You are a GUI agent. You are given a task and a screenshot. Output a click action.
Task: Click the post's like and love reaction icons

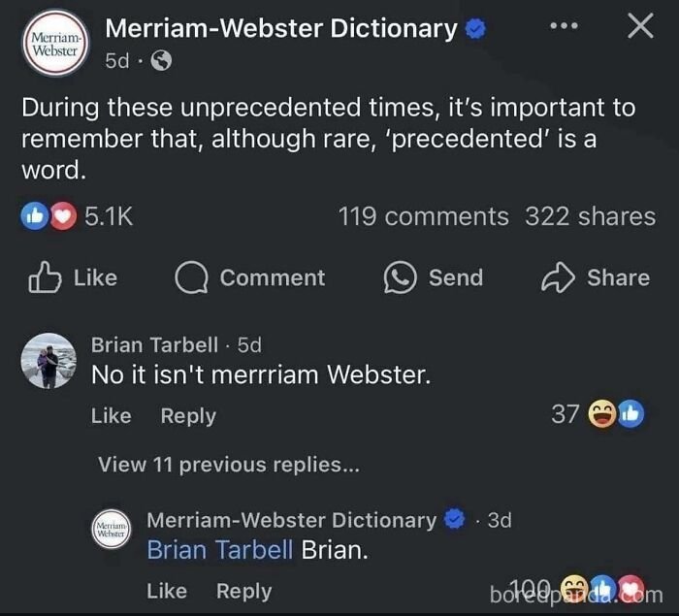point(50,216)
